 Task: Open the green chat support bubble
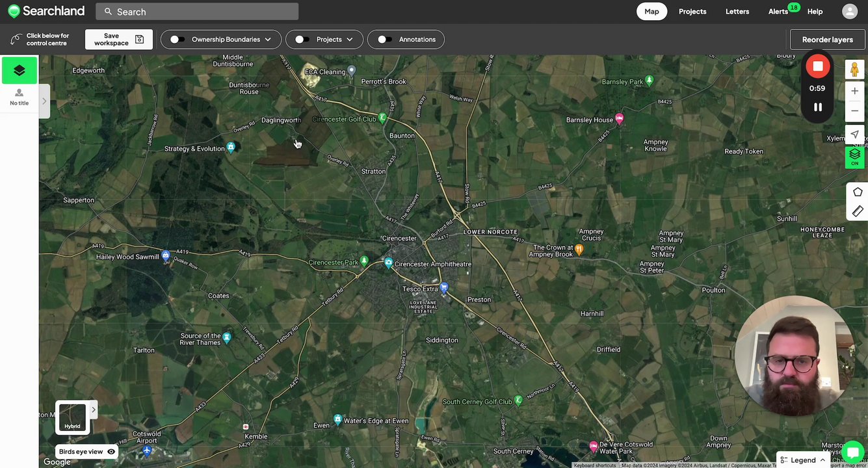coord(852,452)
